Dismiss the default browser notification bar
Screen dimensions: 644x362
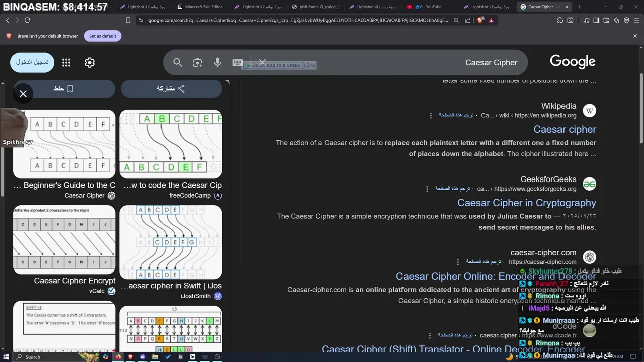pos(635,36)
